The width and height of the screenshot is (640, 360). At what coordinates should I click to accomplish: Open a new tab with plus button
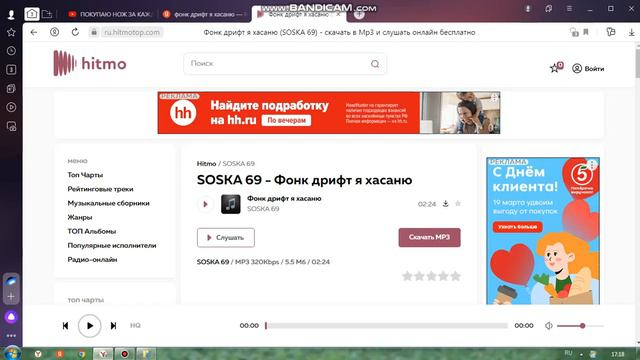tap(359, 14)
